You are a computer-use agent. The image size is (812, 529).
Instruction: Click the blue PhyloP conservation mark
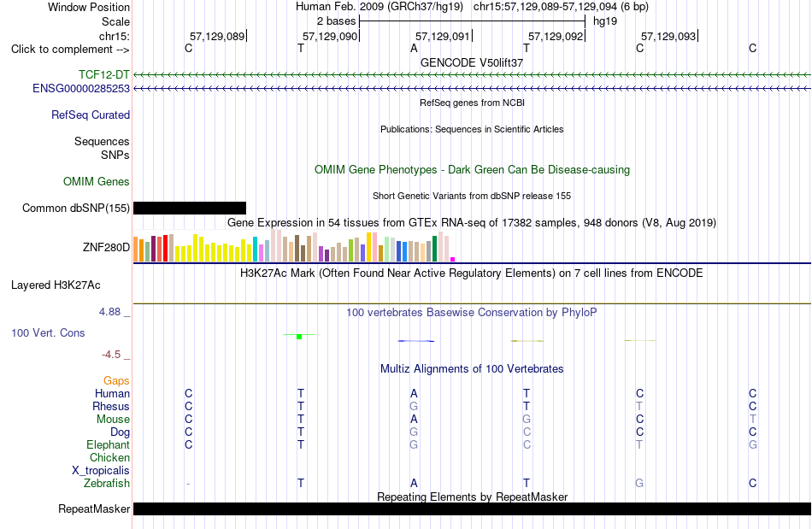click(x=416, y=341)
